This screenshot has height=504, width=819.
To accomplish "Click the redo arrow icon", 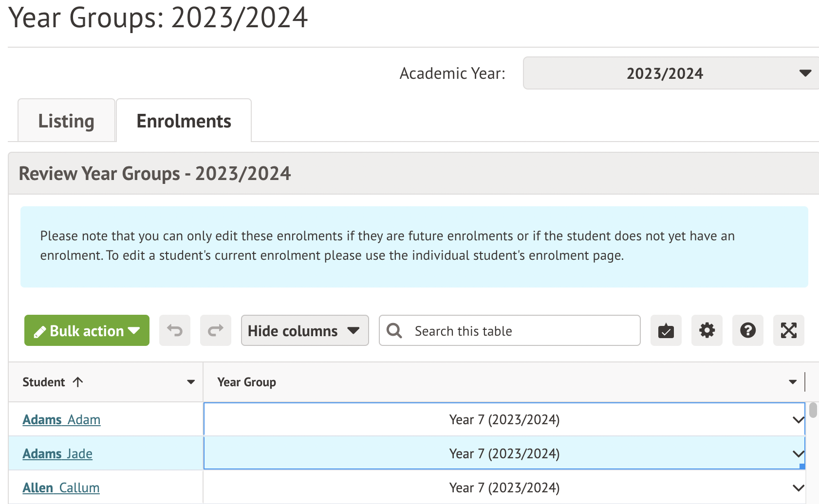I will pos(216,330).
